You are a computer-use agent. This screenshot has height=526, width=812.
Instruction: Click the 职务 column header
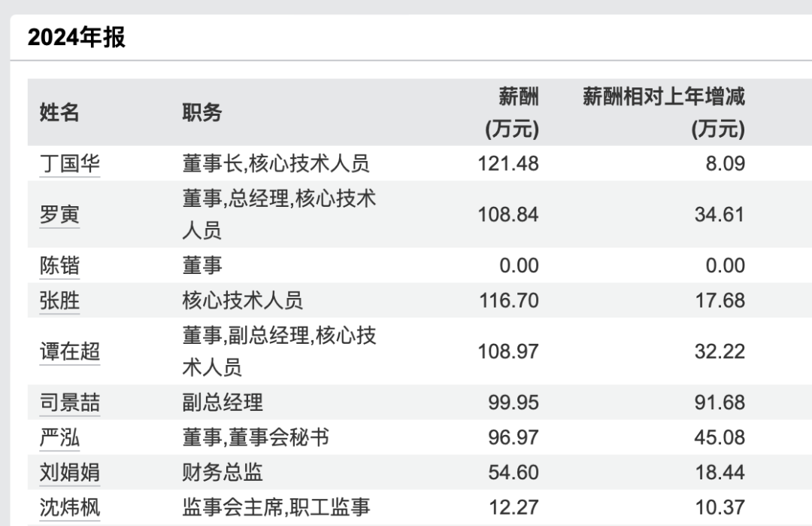click(202, 113)
